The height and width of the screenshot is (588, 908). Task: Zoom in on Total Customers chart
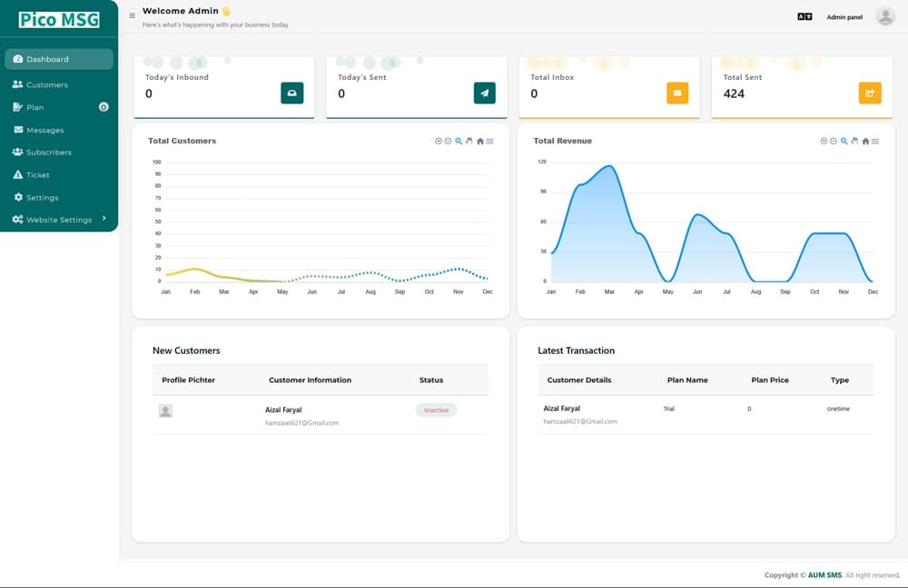[x=439, y=142]
